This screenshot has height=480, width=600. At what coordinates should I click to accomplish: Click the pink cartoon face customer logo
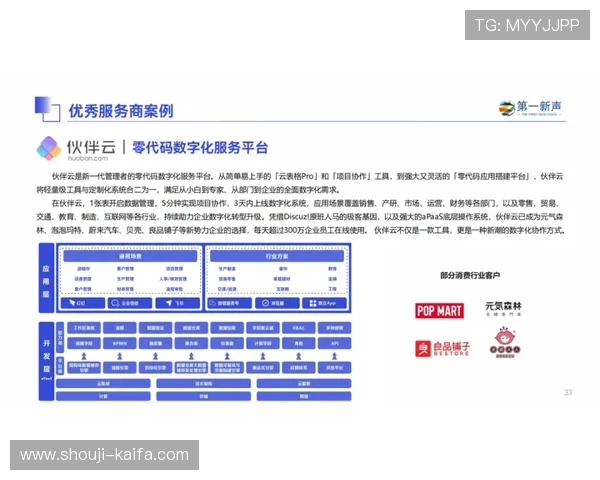coord(505,342)
